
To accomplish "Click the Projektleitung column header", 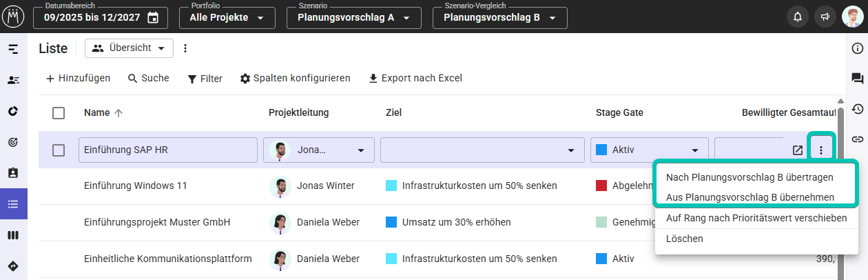I will pos(298,113).
